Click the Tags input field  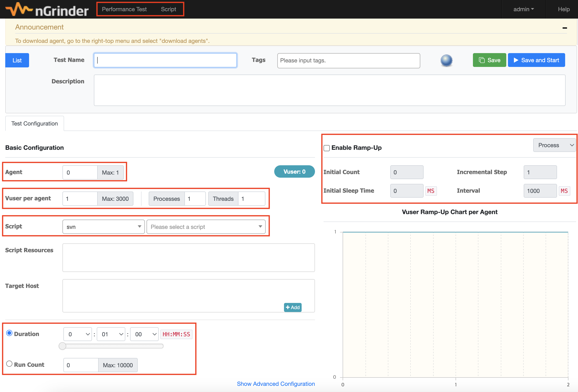348,60
